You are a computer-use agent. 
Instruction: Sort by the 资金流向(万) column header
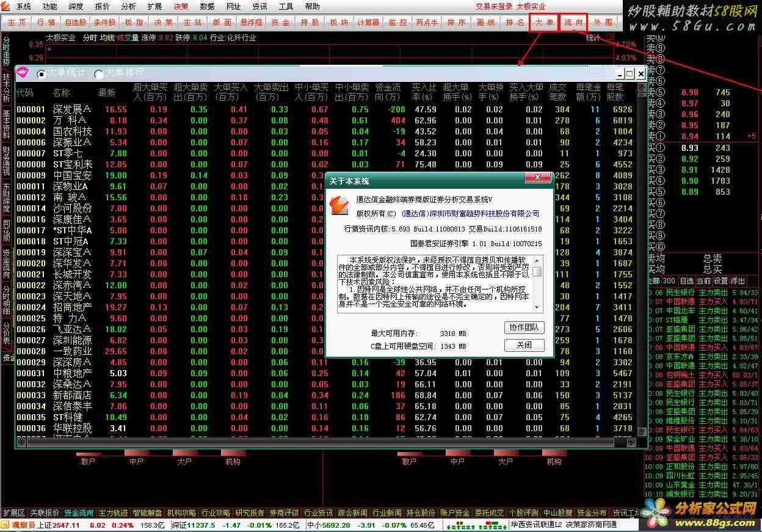pos(388,92)
